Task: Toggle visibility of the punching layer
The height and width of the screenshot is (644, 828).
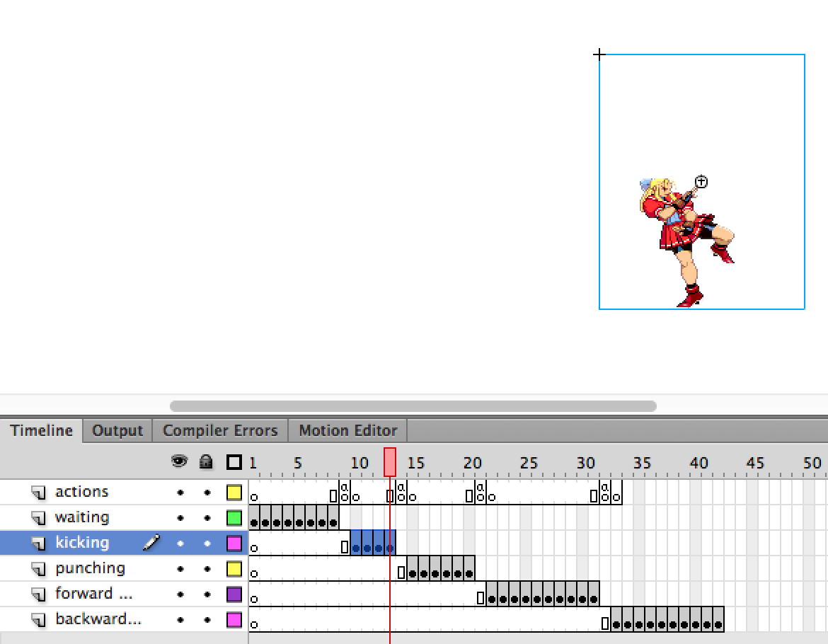Action: click(x=180, y=568)
